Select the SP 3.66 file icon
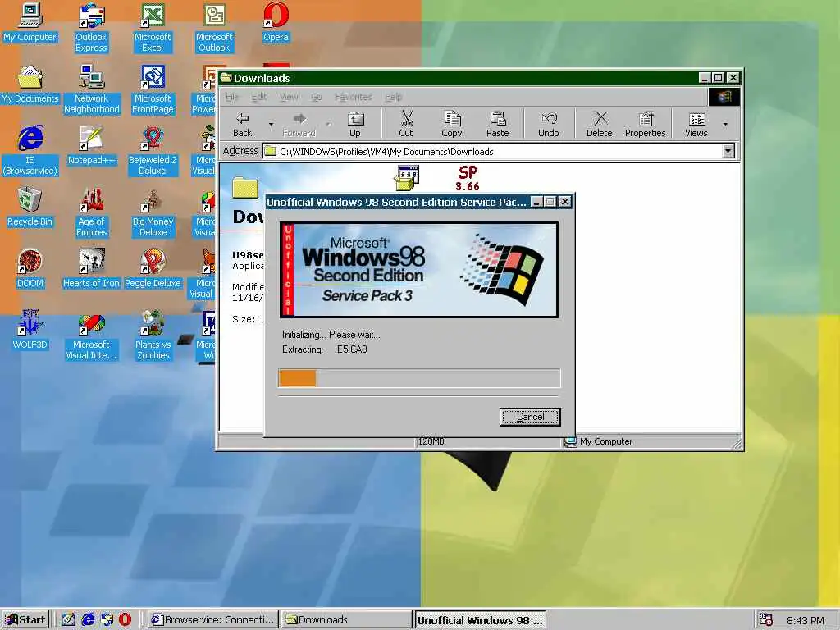Screen dimensions: 840x630 468,178
